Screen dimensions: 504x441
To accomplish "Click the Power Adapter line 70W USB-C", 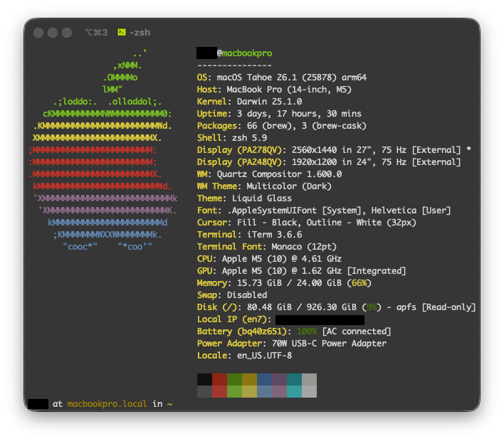I will (x=292, y=344).
